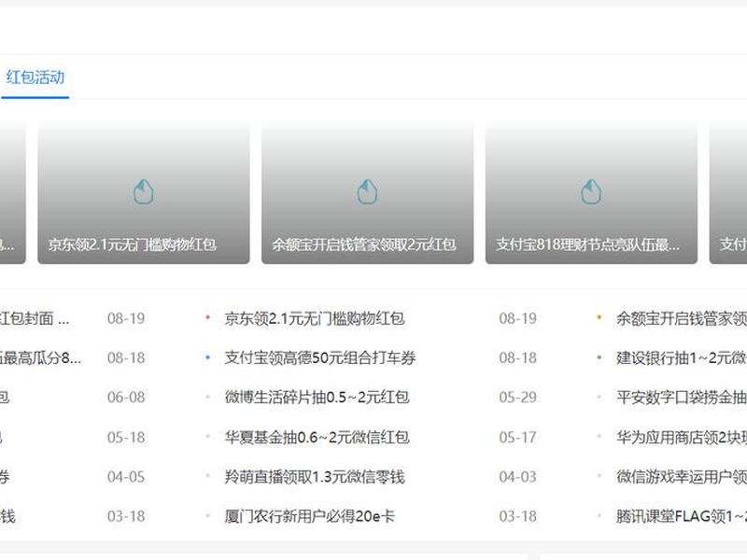
Task: Open link 支付宝领高德50元组合打车券
Action: [320, 357]
